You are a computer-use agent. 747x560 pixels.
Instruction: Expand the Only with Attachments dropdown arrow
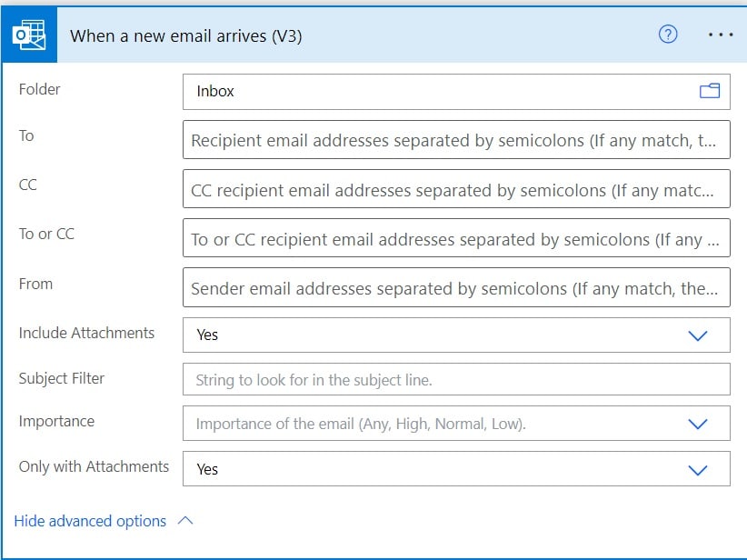click(x=697, y=470)
